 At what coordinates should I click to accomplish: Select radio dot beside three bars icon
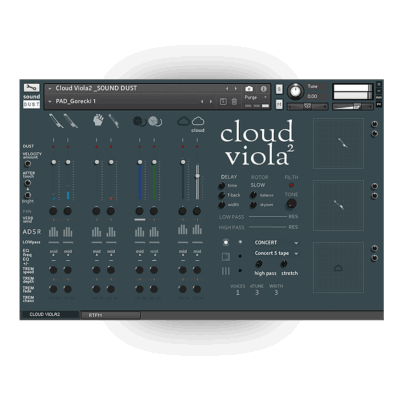240,271
